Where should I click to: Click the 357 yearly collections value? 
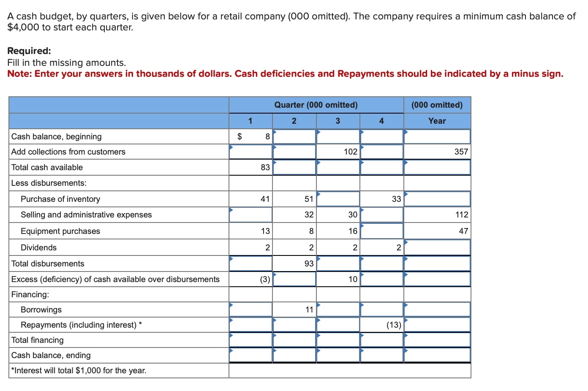461,152
